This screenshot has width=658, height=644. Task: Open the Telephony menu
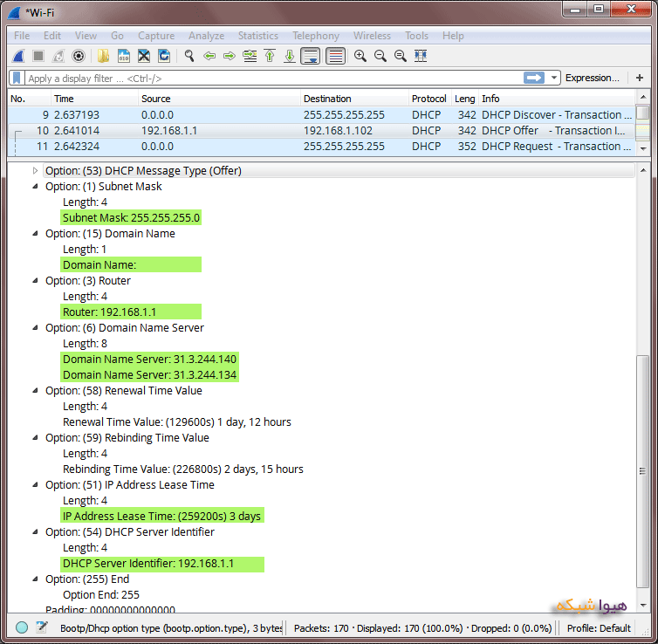pos(316,36)
